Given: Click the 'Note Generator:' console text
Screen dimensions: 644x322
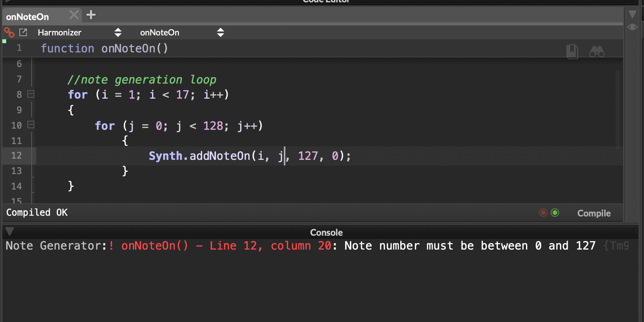Looking at the screenshot, I should click(56, 246).
